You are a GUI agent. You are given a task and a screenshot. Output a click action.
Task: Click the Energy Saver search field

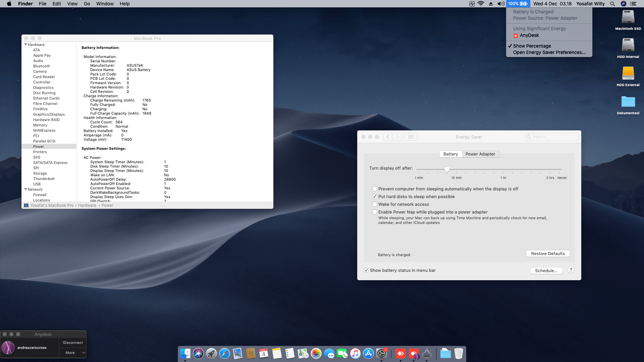(x=552, y=137)
